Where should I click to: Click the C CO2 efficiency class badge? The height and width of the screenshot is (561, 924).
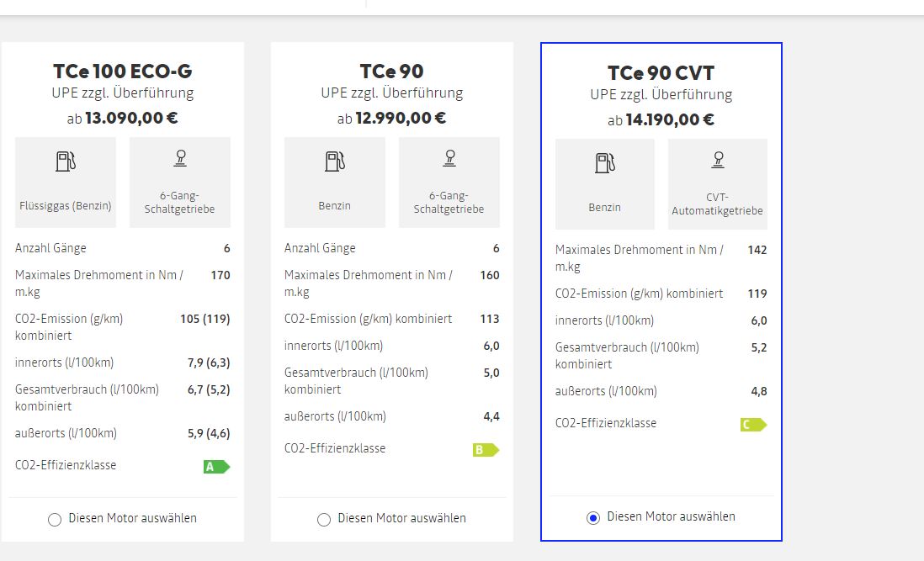754,425
